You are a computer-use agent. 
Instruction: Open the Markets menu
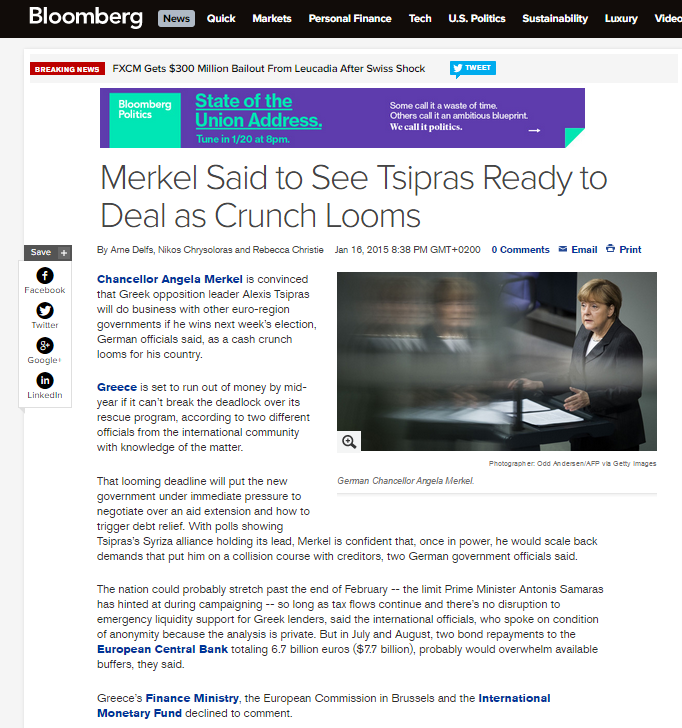coord(272,19)
